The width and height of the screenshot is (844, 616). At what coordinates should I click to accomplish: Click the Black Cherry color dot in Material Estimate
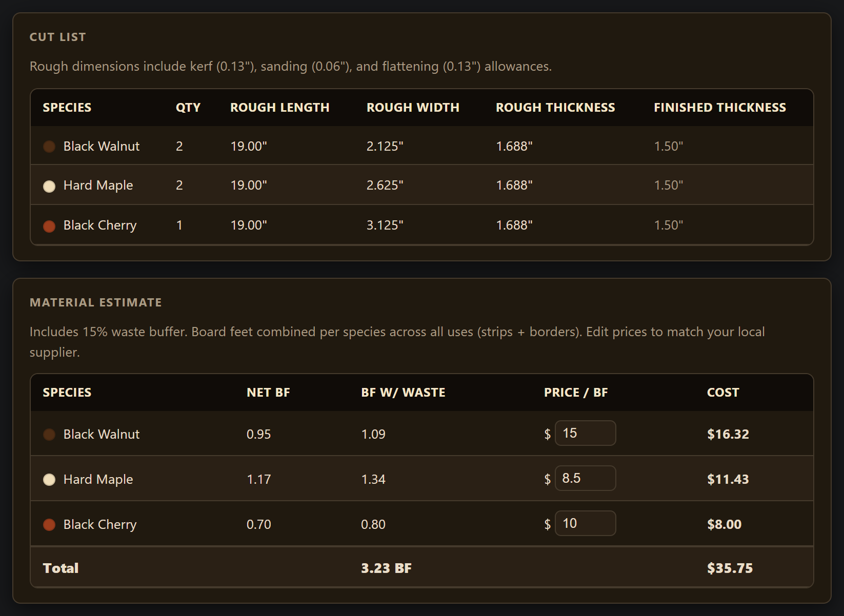pyautogui.click(x=49, y=525)
